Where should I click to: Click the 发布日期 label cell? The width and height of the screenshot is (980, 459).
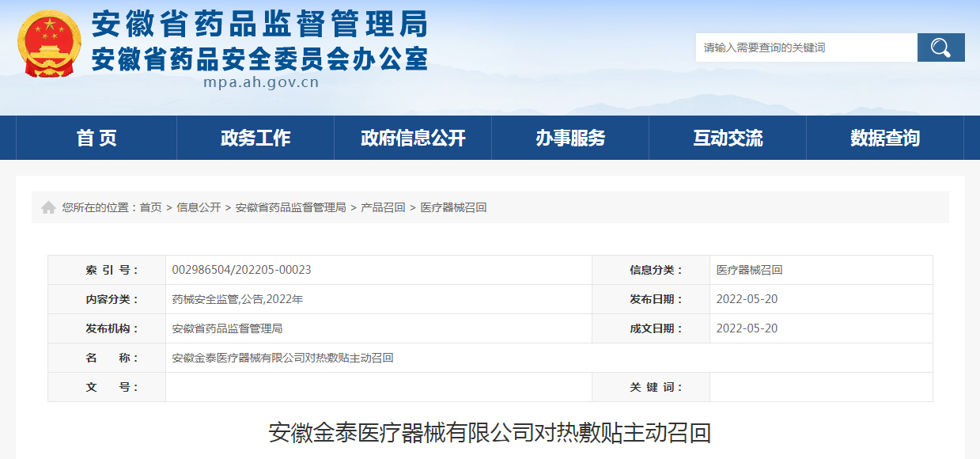651,299
